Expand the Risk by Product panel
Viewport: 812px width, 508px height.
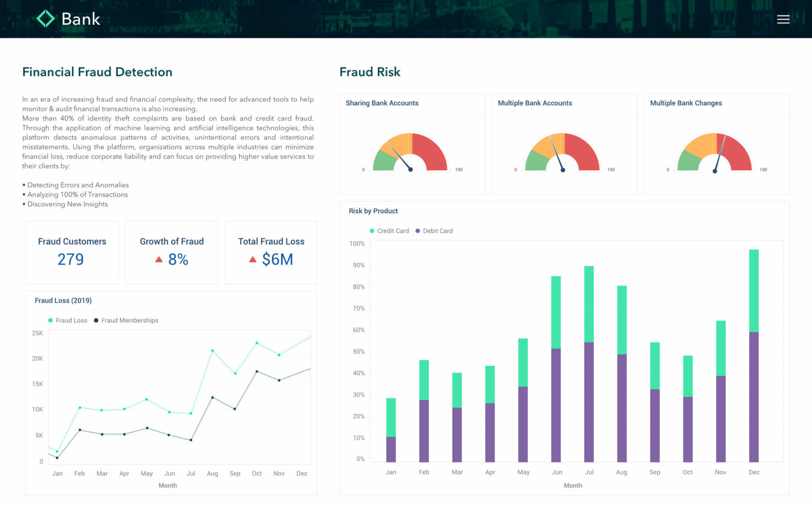point(373,211)
